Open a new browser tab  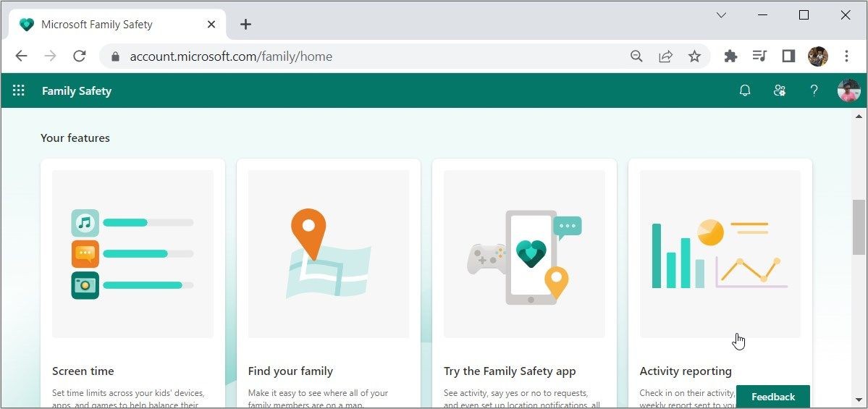point(246,25)
